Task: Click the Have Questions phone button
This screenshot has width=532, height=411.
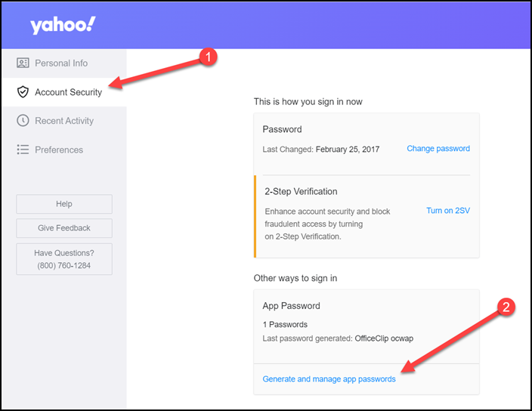Action: (64, 259)
